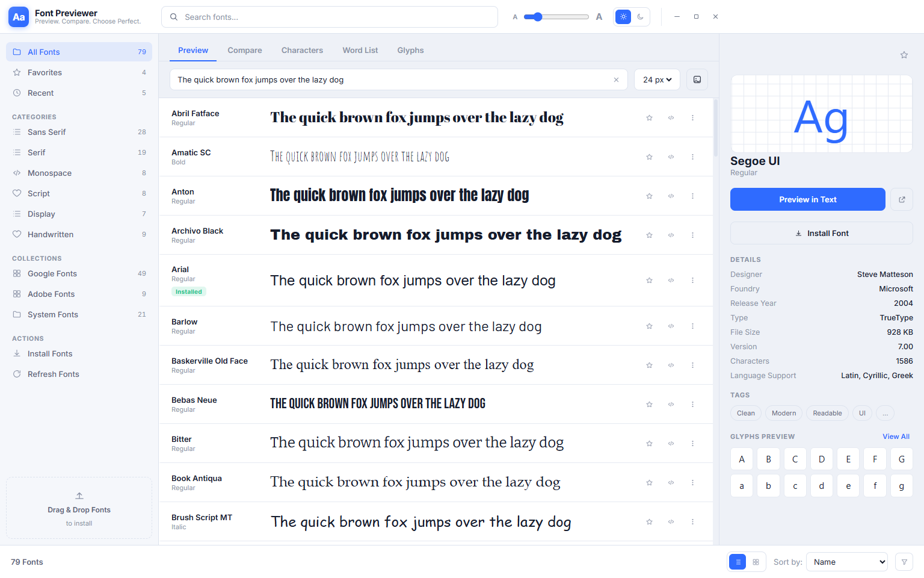Viewport: 924px width, 578px height.
Task: Select the Monospace category
Action: [79, 173]
